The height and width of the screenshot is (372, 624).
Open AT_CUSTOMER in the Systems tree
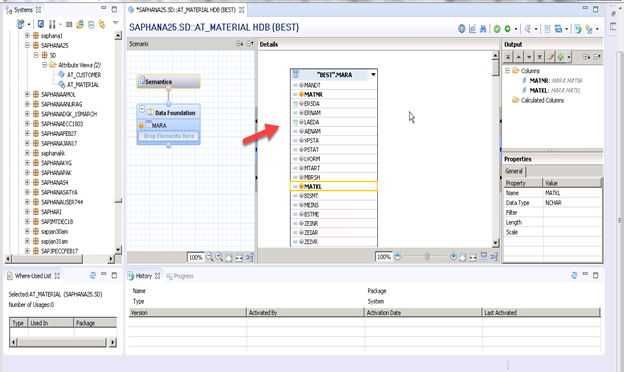click(84, 75)
